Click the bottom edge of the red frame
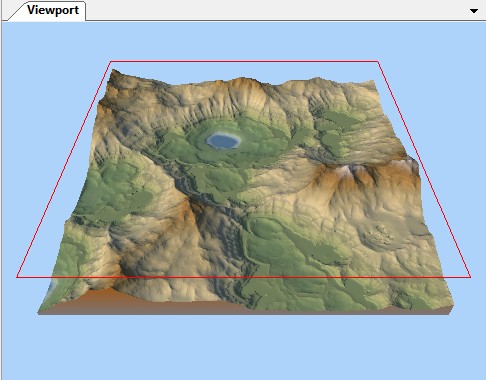This screenshot has width=486, height=380. [x=244, y=277]
